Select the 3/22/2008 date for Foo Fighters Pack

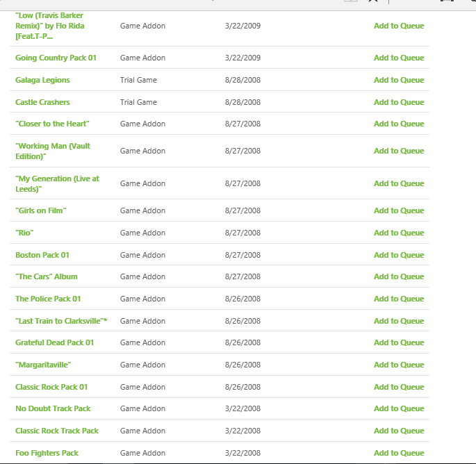243,453
